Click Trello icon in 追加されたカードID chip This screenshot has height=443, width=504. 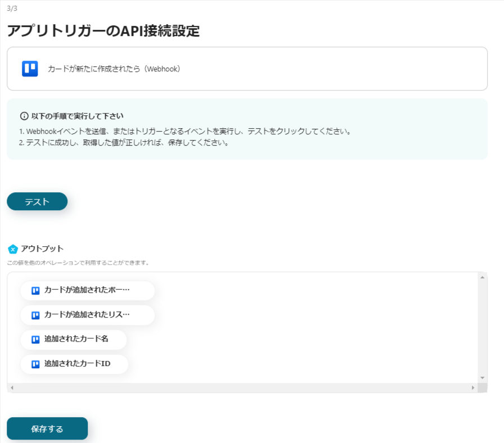coord(35,364)
